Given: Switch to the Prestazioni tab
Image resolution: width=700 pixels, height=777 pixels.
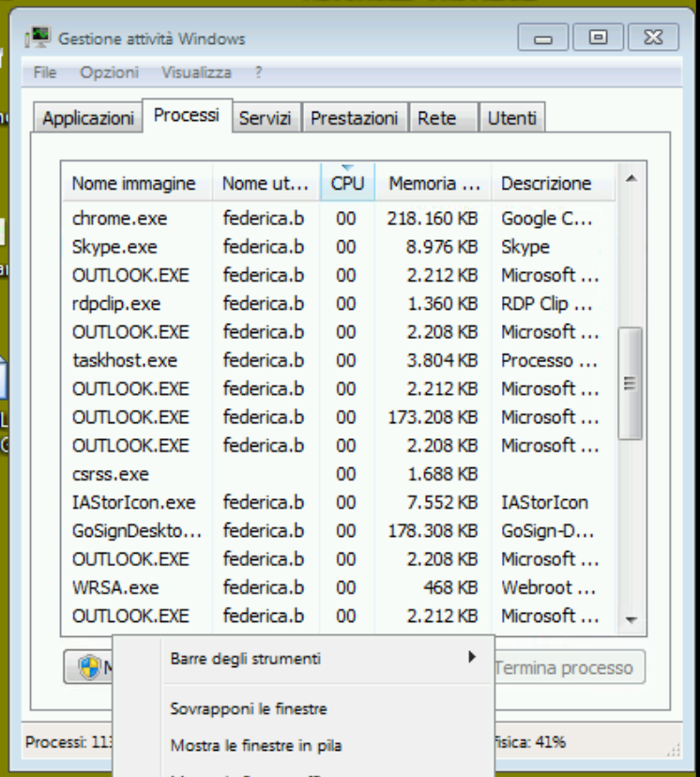Looking at the screenshot, I should 354,118.
